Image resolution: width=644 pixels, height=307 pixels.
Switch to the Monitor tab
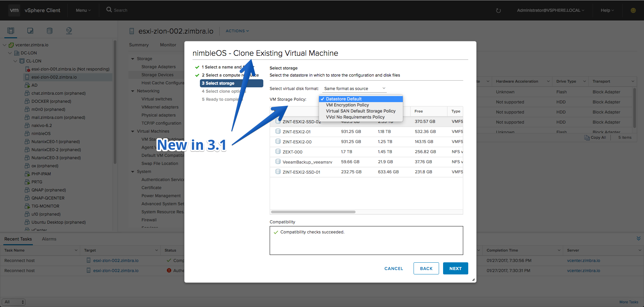click(x=168, y=45)
